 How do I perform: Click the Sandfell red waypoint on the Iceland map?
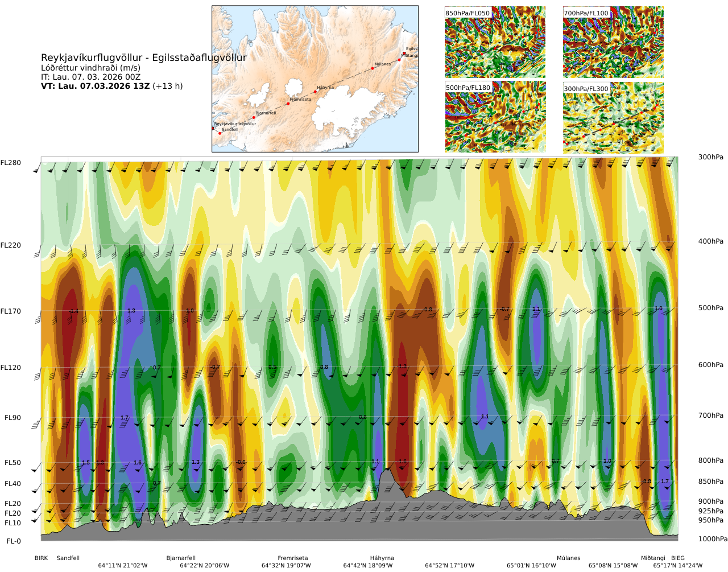[x=220, y=133]
